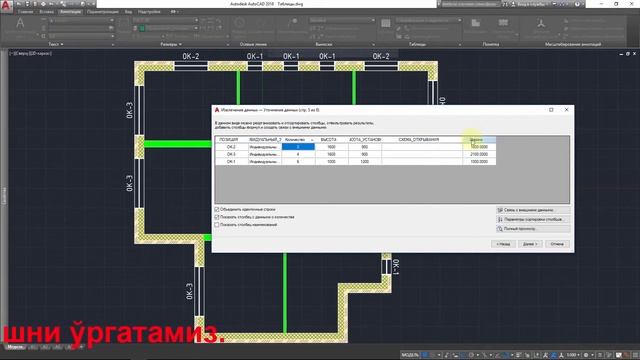Click the Отмена button
Screen dimensions: 640x360
(557, 244)
